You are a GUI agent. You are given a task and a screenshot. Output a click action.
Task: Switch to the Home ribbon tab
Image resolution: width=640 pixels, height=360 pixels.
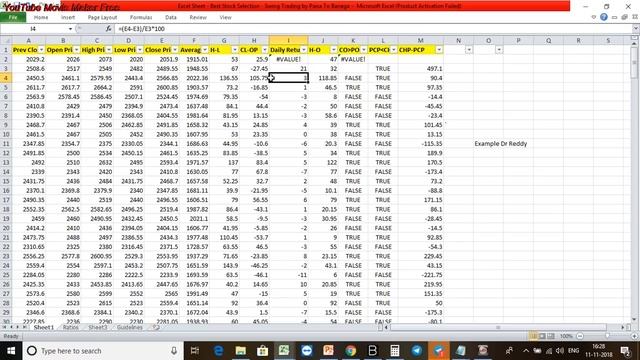point(41,17)
